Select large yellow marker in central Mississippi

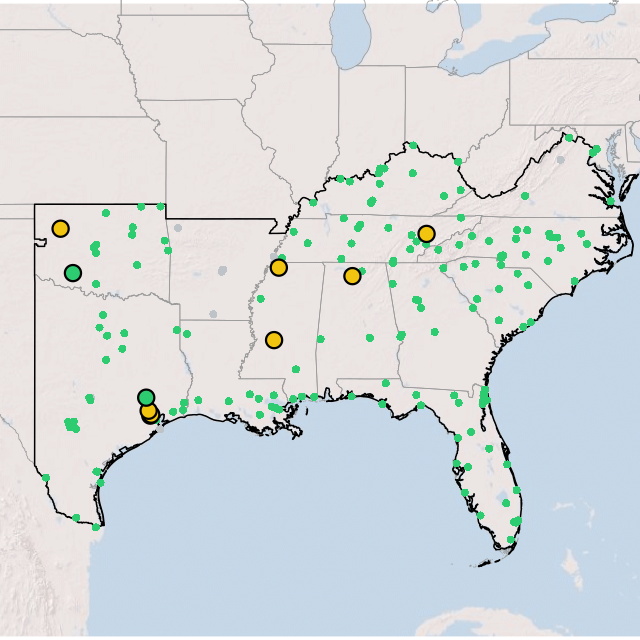click(274, 340)
